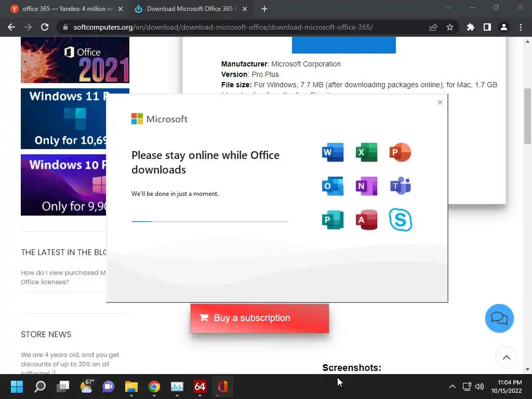Go back to the previous page
This screenshot has height=399, width=532.
point(11,27)
